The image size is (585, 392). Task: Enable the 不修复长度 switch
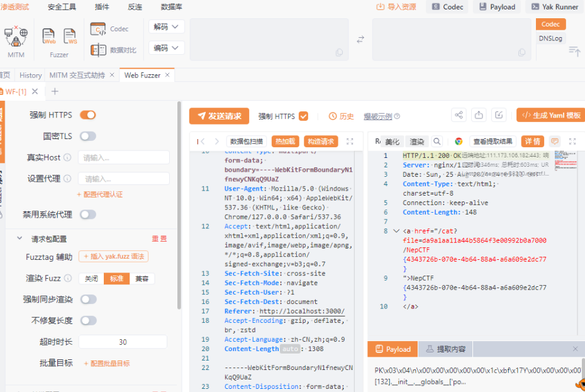(x=88, y=321)
